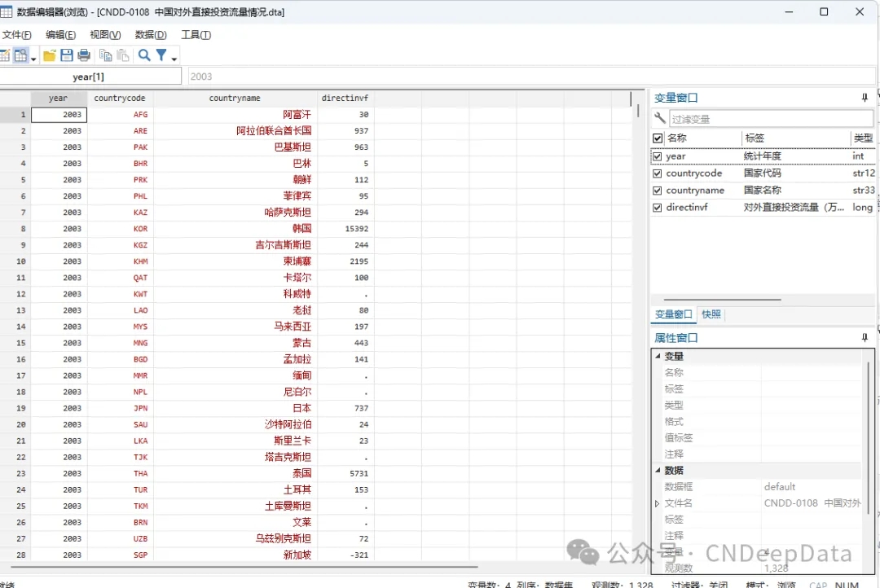Click the 吉尔吉斯斯坦 cell

(235, 245)
